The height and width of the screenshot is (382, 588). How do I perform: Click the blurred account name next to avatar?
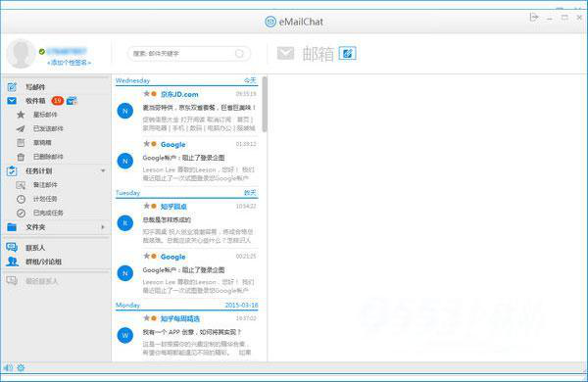(x=67, y=51)
